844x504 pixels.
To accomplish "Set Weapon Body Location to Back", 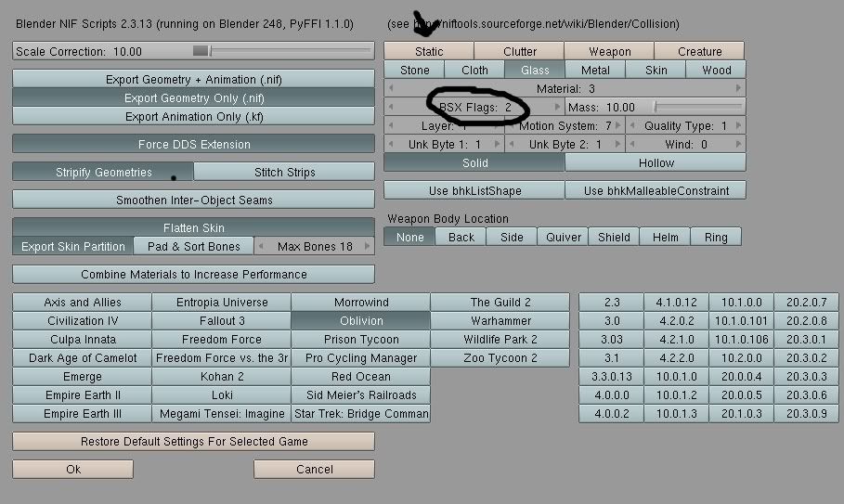I will (461, 238).
